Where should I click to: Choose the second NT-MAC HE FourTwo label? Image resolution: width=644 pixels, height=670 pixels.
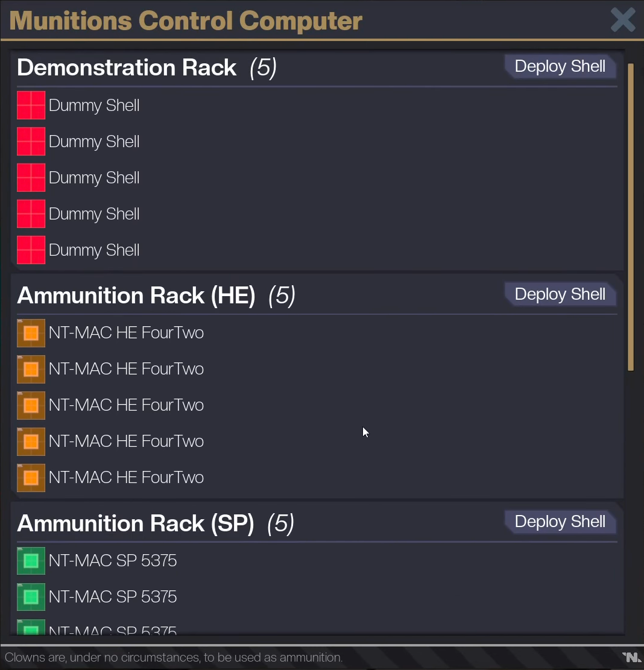pyautogui.click(x=126, y=369)
